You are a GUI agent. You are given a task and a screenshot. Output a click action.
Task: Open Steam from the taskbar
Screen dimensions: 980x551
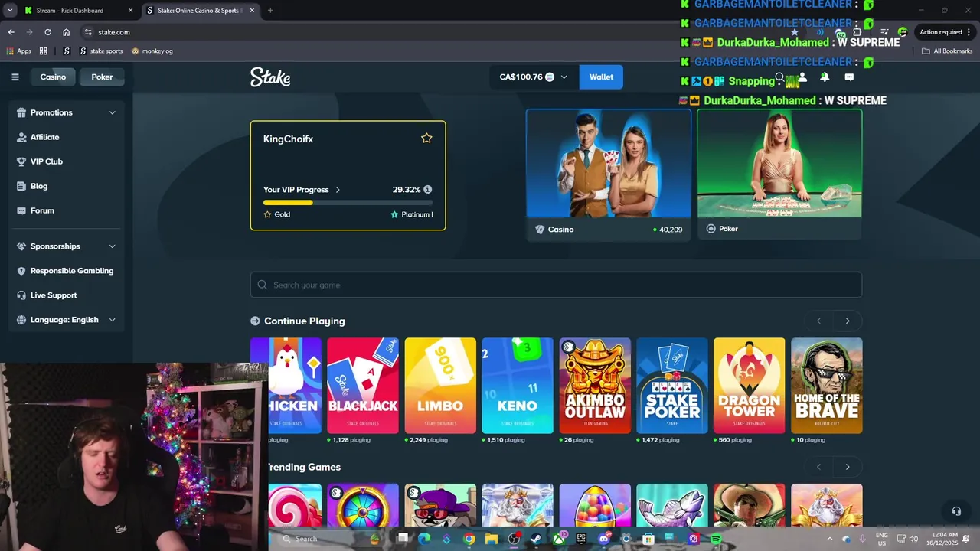click(x=536, y=539)
